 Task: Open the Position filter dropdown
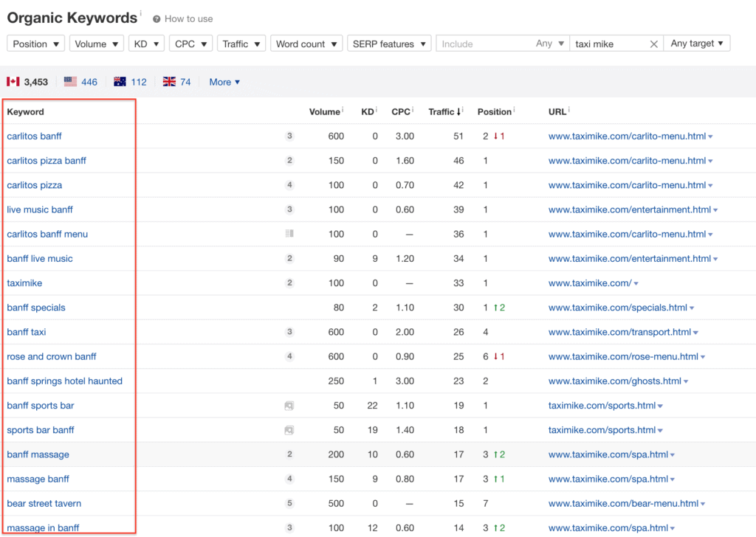tap(35, 44)
